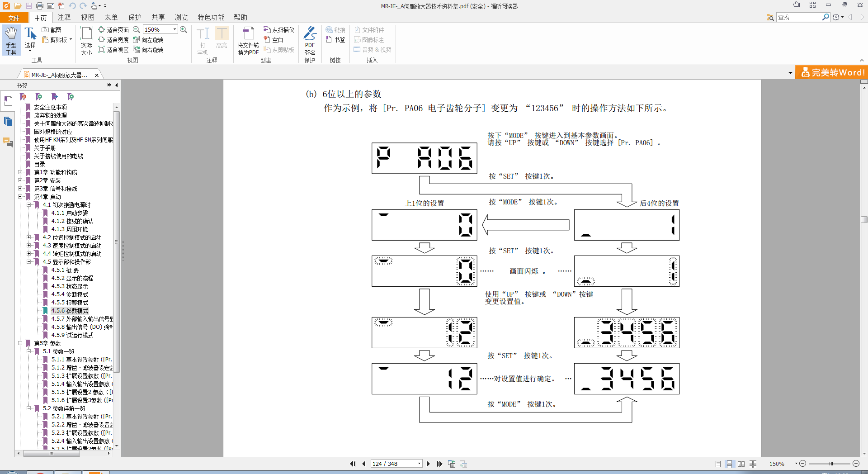This screenshot has height=474, width=868.
Task: Open the Pages thumbnail panel in sidebar
Action: tap(8, 121)
